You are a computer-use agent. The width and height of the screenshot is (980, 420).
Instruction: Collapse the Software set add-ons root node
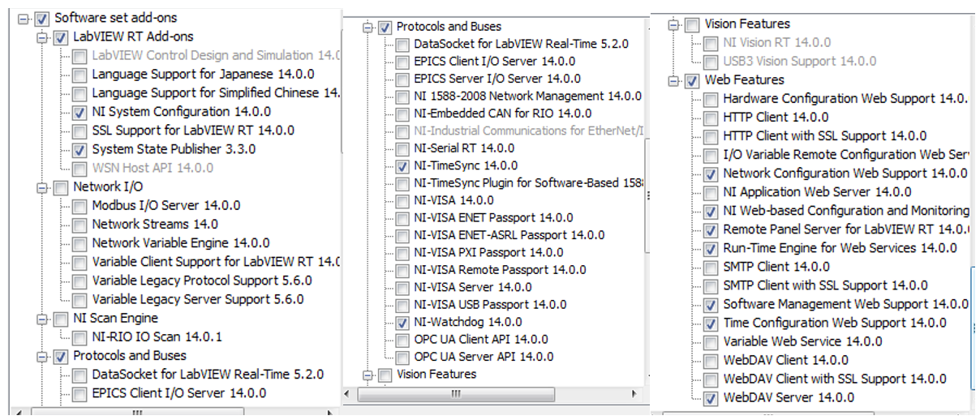click(x=24, y=18)
